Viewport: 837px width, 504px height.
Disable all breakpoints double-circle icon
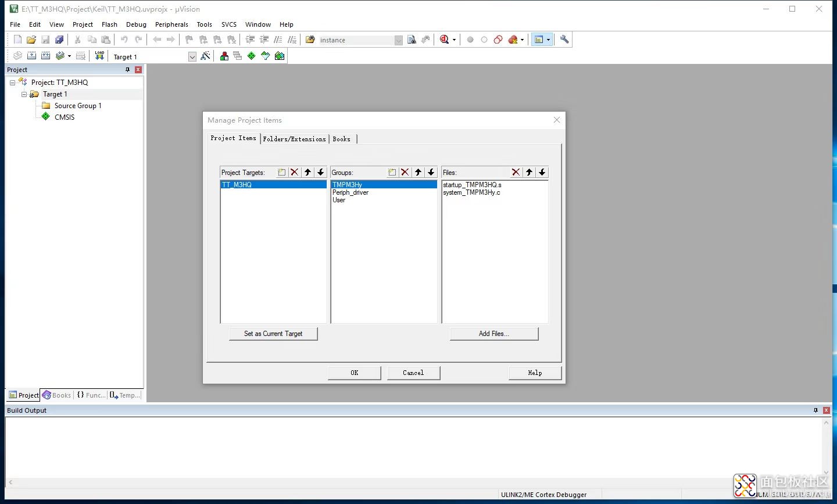pyautogui.click(x=498, y=40)
